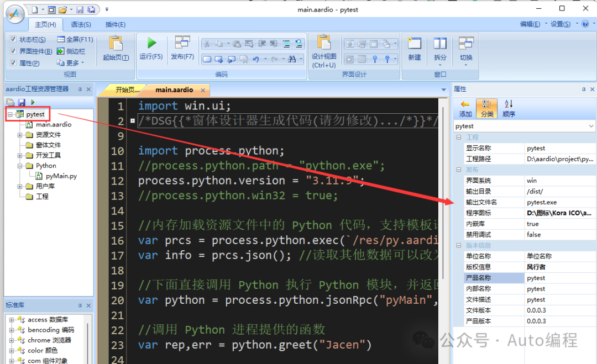Open the 起始页 start page
The image size is (597, 364).
pos(115,49)
